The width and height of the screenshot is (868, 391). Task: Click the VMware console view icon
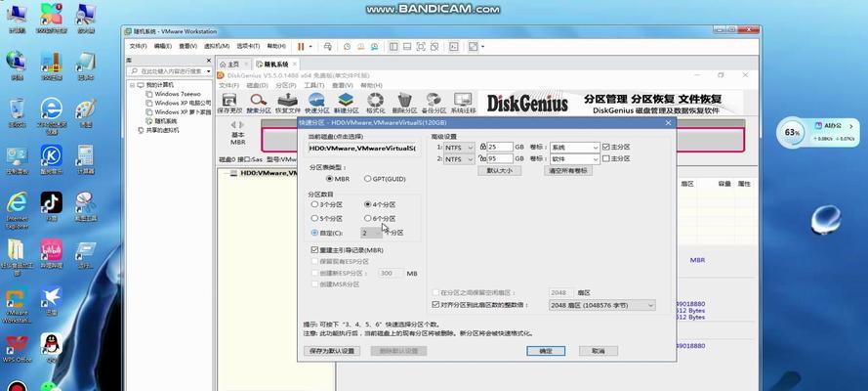(453, 47)
